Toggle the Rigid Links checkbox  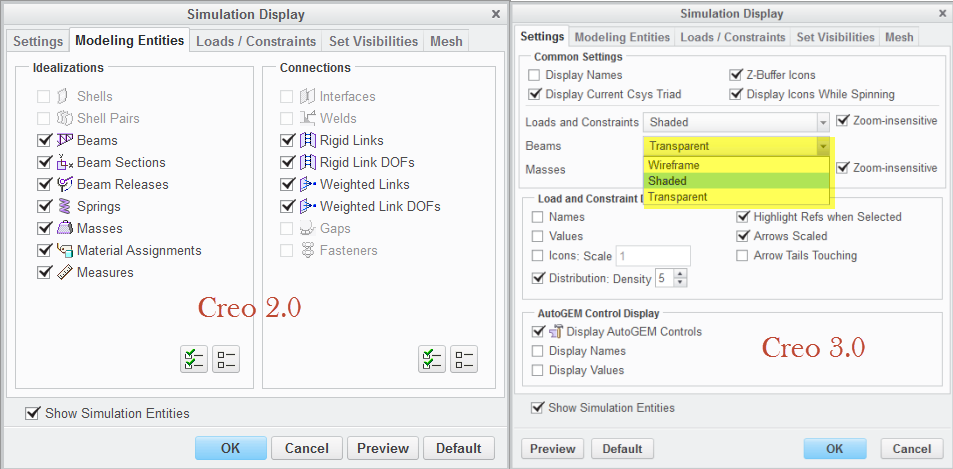287,140
